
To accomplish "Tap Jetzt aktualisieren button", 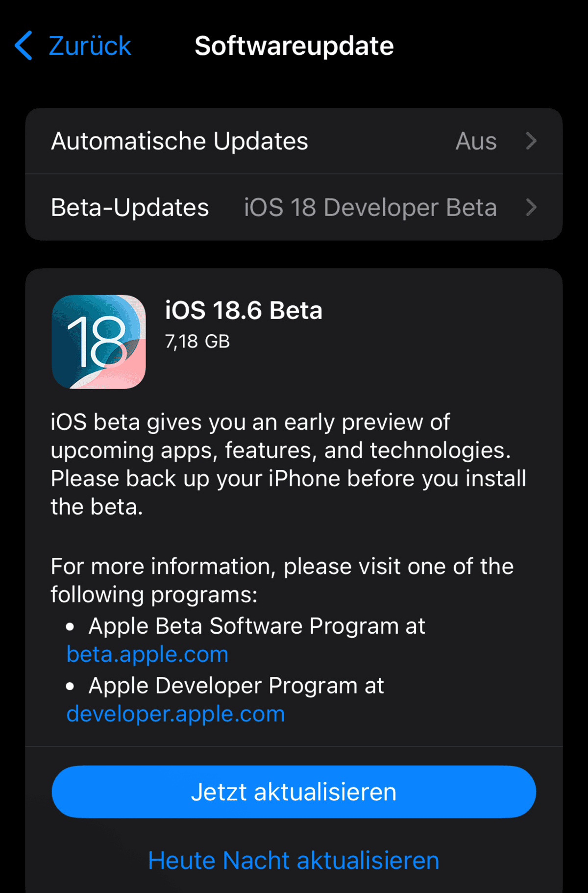I will 294,792.
